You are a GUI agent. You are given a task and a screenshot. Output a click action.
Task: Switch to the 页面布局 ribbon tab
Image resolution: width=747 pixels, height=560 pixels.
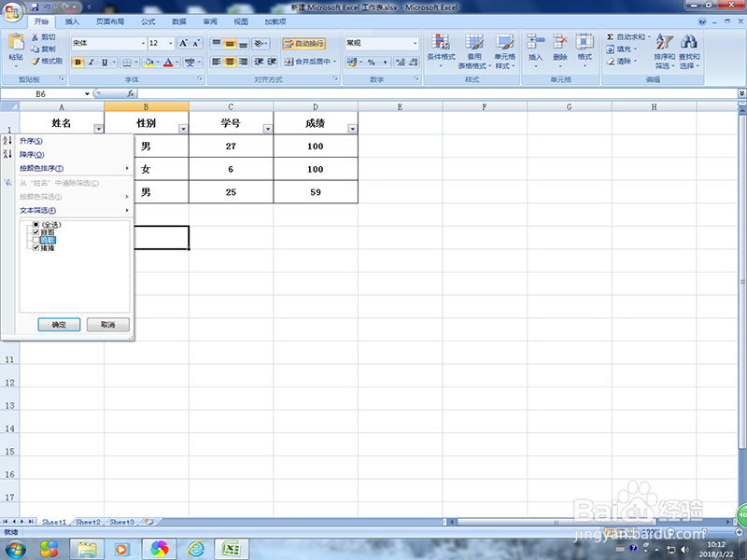tap(110, 21)
